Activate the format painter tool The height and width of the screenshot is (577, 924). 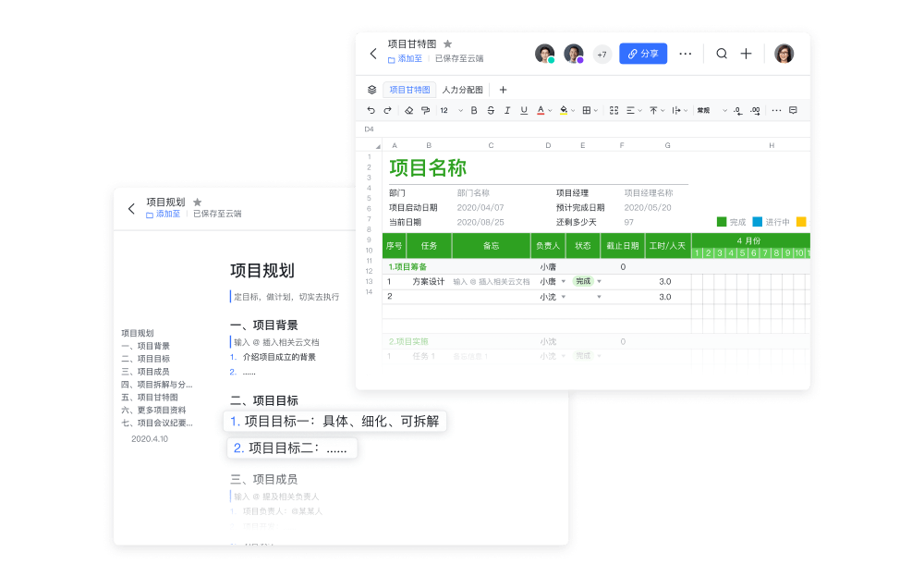tap(425, 110)
